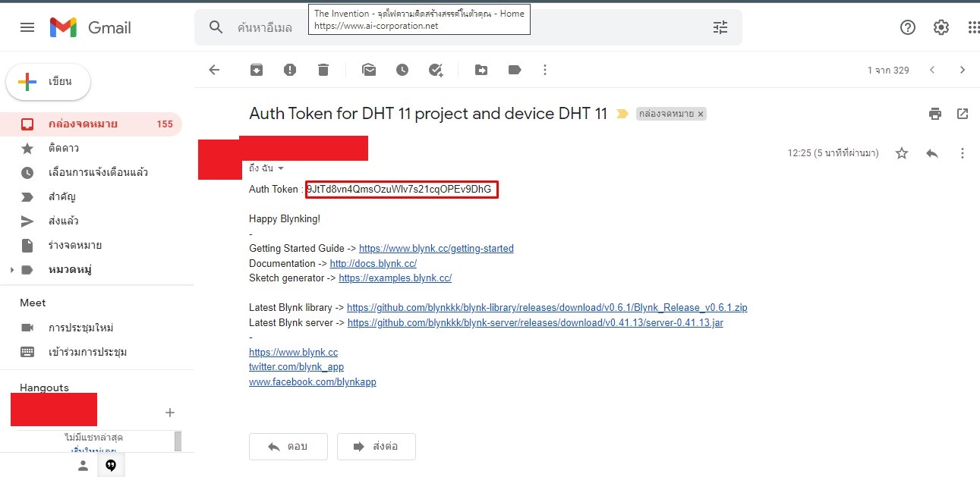Remove the inbox label chip

click(x=701, y=114)
